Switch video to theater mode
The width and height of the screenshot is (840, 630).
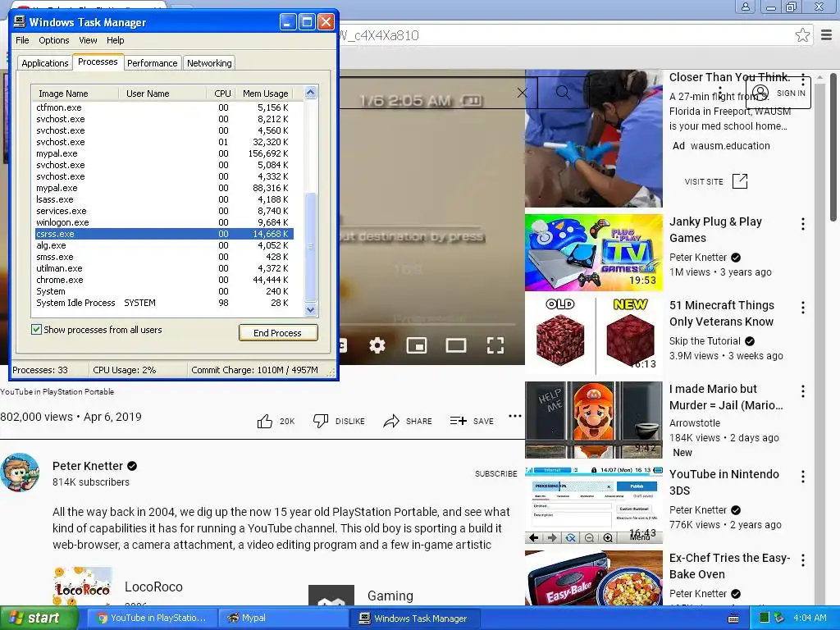coord(456,345)
